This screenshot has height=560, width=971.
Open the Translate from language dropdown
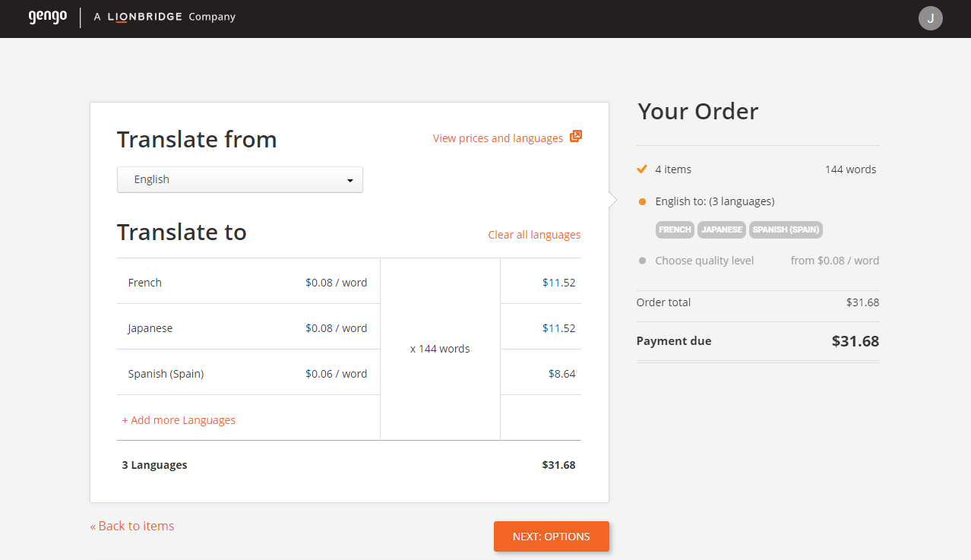[x=239, y=179]
